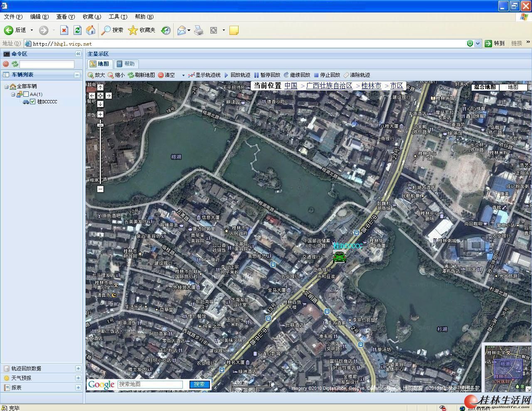The width and height of the screenshot is (532, 411).
Task: Open the address bar dropdown arrow
Action: (x=478, y=44)
